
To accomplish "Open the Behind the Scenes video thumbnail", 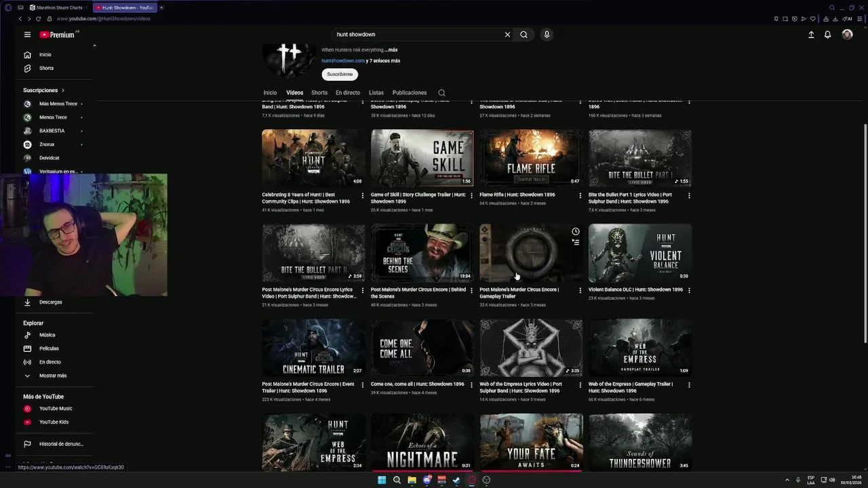I will [x=422, y=253].
